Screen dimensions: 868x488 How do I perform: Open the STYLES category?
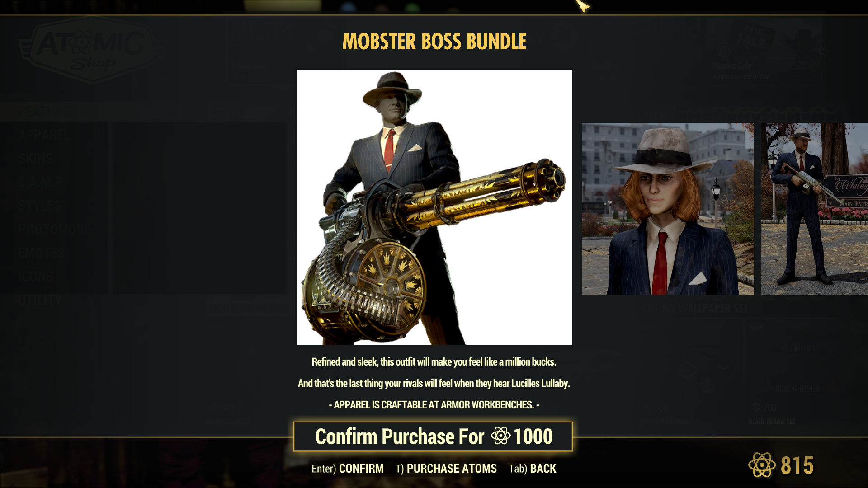coord(40,206)
